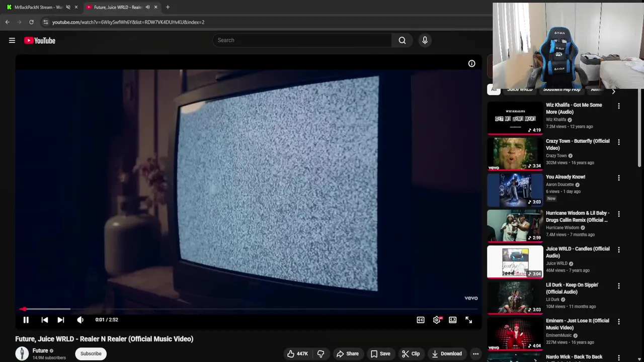Screen dimensions: 644x362
Task: Open options for Wiz Khalifa Got Me Some More
Action: point(619,106)
